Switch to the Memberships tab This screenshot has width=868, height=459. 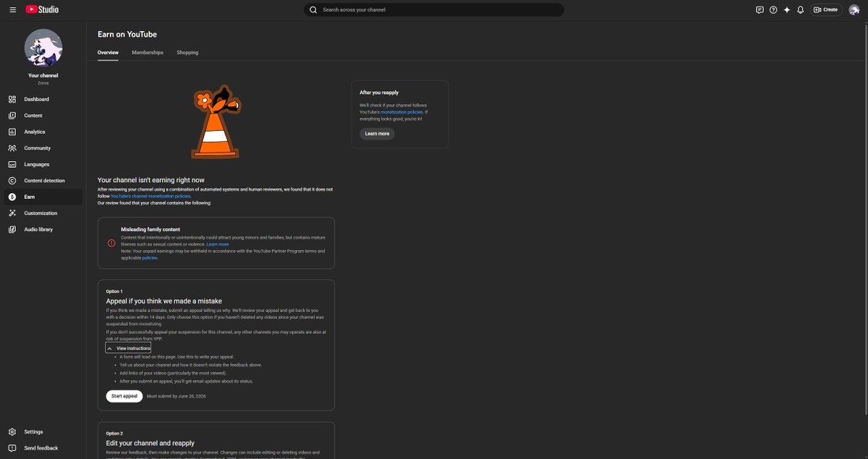(148, 53)
